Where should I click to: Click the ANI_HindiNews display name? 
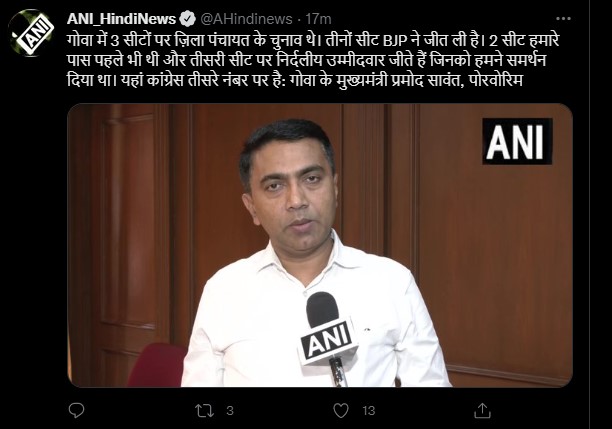(x=121, y=19)
